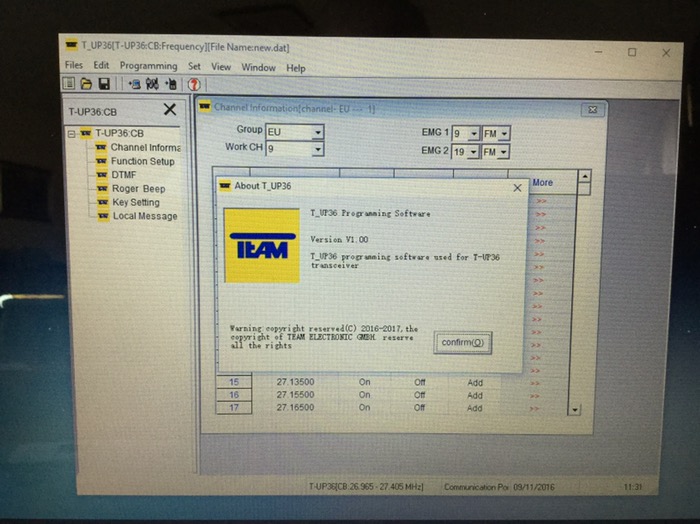Click the icon in the About T_UP36 title
Viewport: 700px width, 524px height.
pos(225,185)
